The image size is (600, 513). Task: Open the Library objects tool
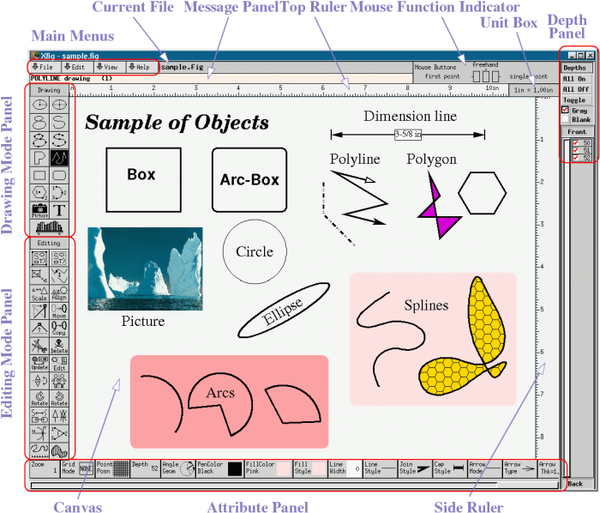point(50,228)
